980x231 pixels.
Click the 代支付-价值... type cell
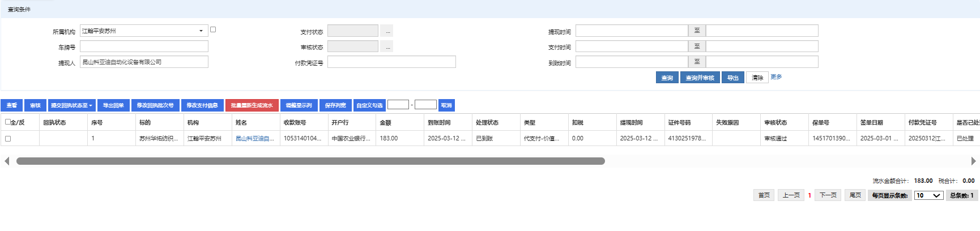click(544, 139)
